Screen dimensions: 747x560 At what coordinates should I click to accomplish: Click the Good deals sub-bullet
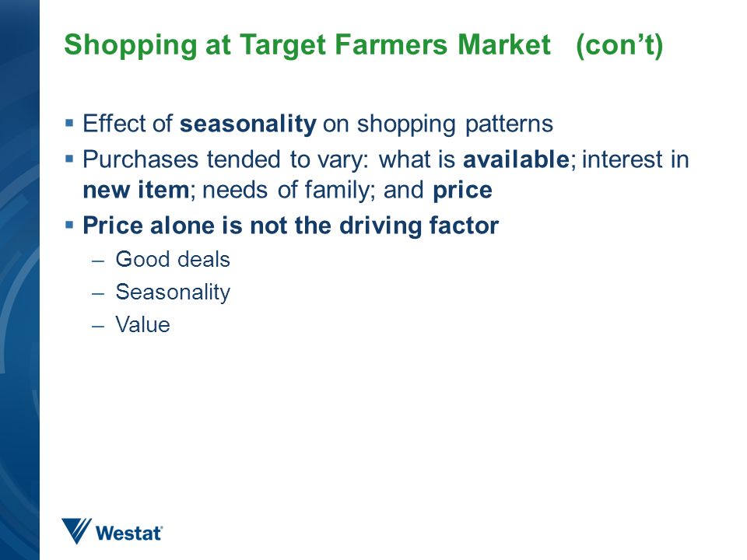(x=173, y=260)
